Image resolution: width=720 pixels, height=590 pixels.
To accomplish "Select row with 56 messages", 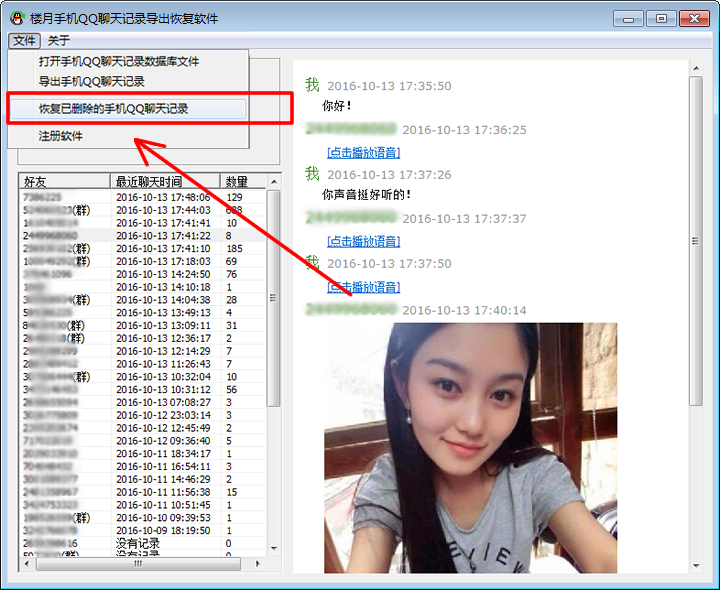I will click(142, 390).
